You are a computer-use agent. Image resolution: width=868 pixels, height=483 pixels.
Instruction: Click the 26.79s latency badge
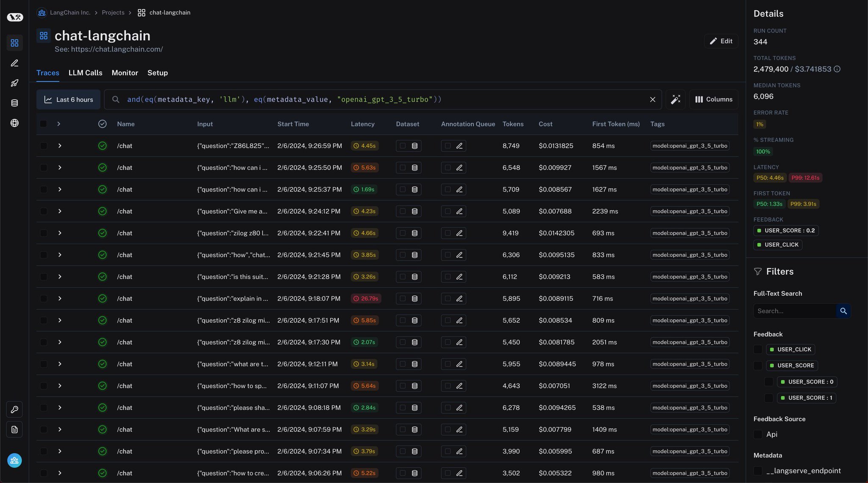pos(366,299)
